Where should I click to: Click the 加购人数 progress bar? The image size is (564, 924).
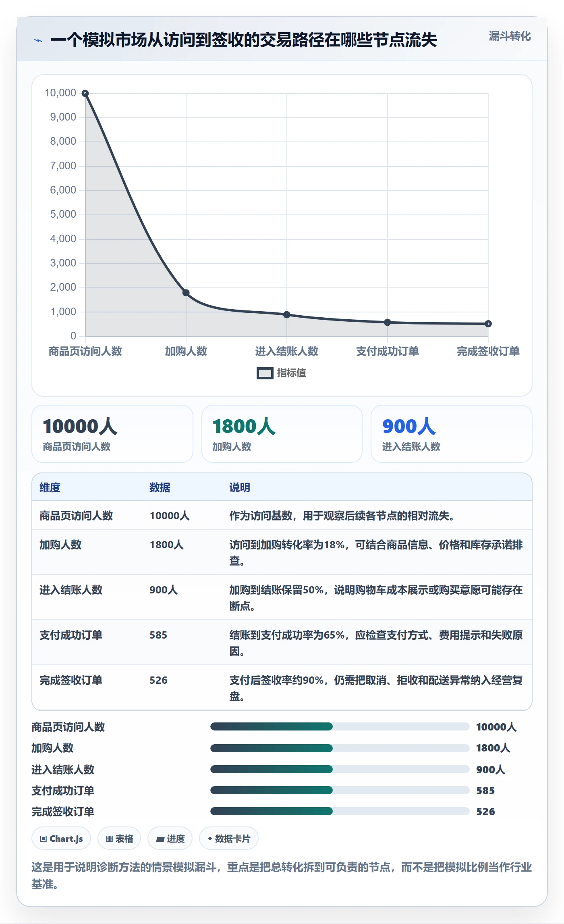[x=340, y=748]
